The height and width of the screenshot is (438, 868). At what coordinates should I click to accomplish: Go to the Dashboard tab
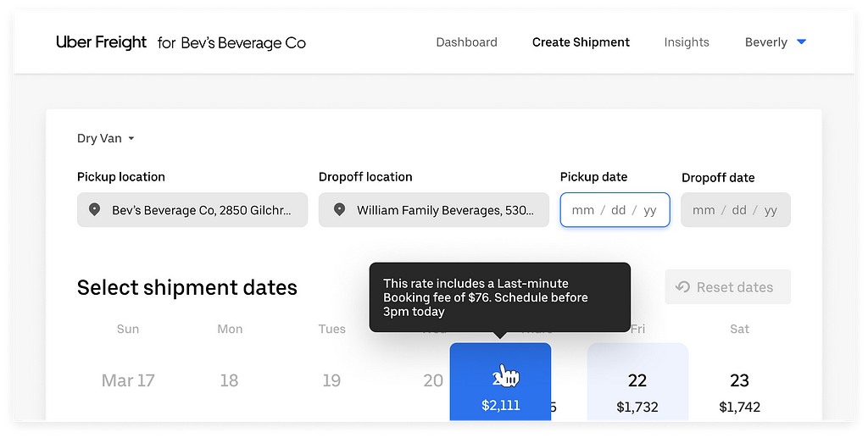(467, 42)
